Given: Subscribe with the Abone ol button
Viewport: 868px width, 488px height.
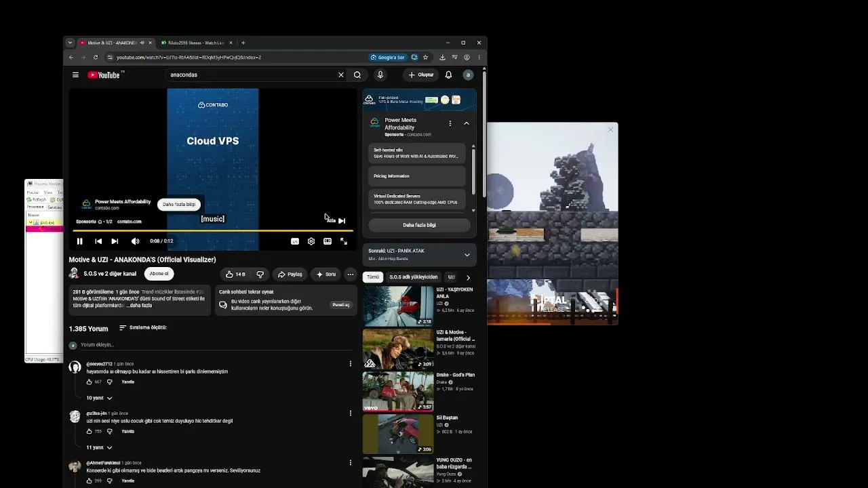Looking at the screenshot, I should [159, 274].
